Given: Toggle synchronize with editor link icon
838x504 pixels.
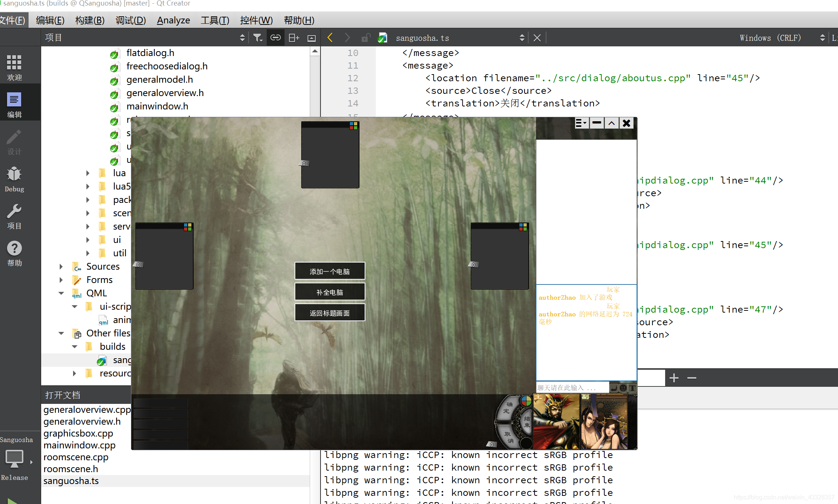Looking at the screenshot, I should click(x=275, y=37).
